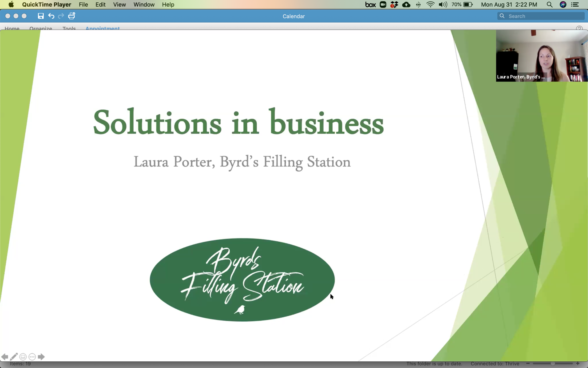
Task: Open the slide view icon in slideshow controls
Action: 23,357
